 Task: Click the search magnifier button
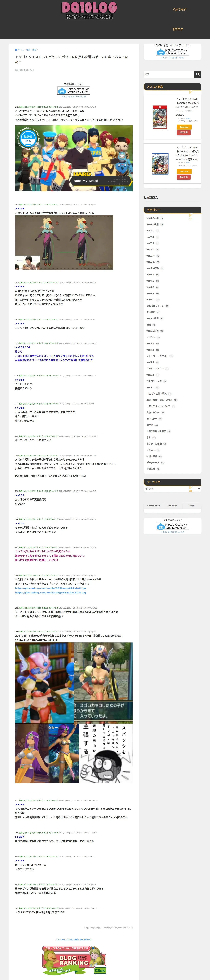coord(197,74)
